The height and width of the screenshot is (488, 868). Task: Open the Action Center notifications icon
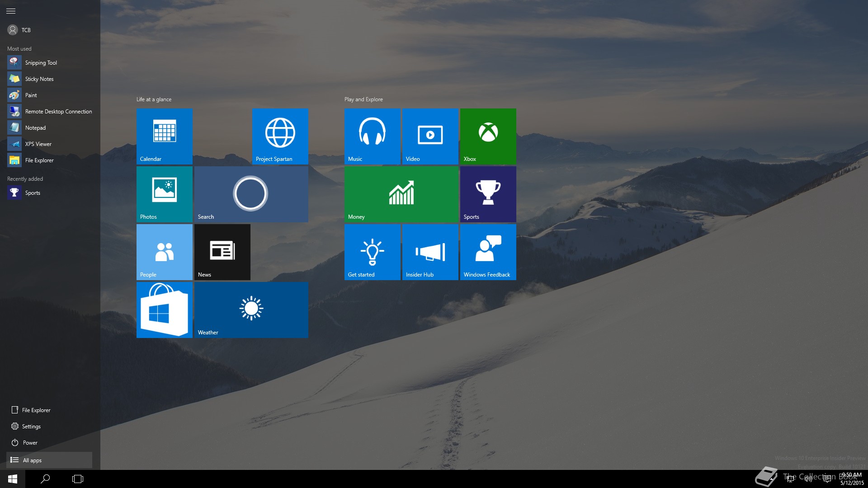coord(827,479)
